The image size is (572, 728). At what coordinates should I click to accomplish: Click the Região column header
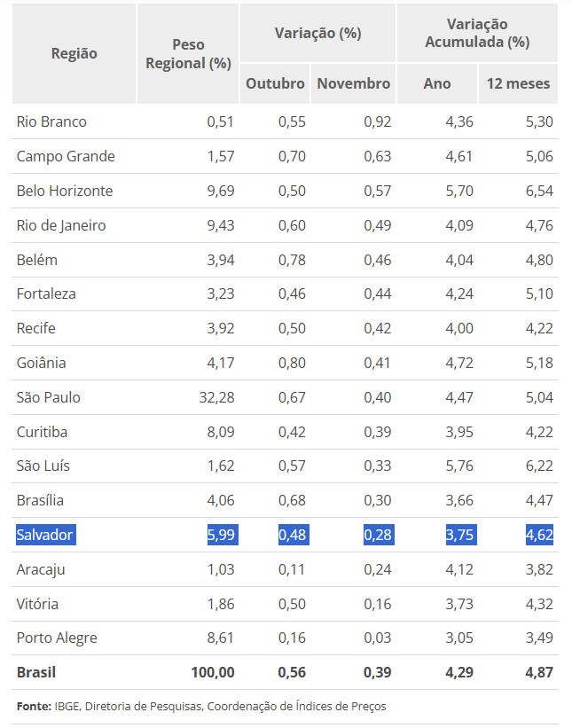(74, 53)
